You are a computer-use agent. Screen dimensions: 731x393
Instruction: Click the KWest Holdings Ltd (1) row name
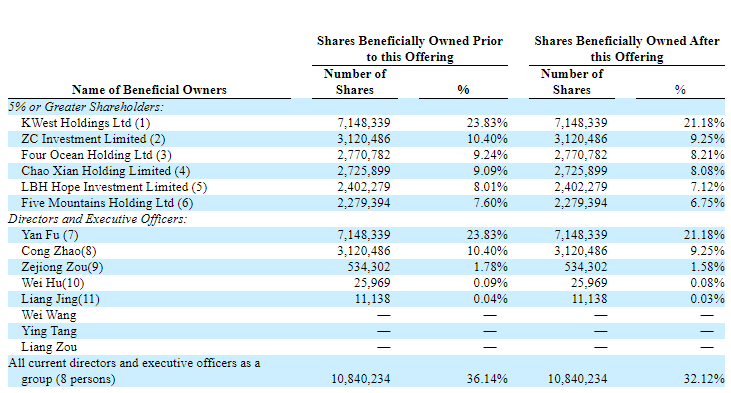[x=86, y=123]
